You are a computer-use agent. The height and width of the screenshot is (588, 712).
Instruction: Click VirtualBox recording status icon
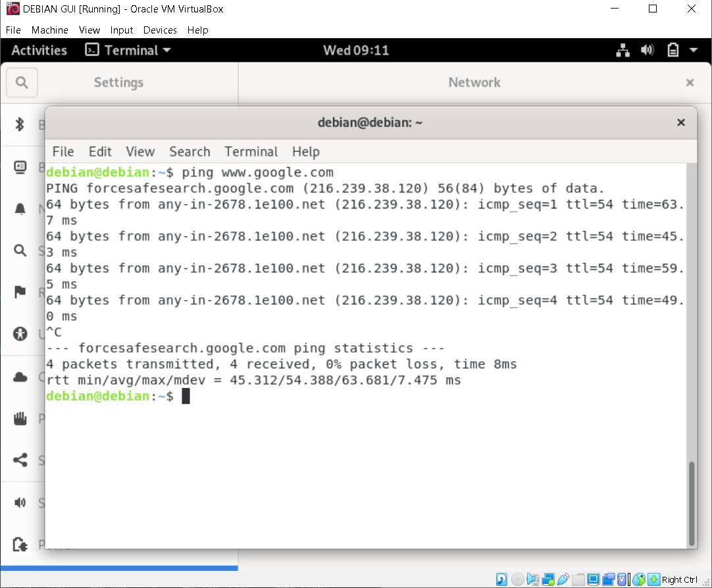pyautogui.click(x=608, y=579)
